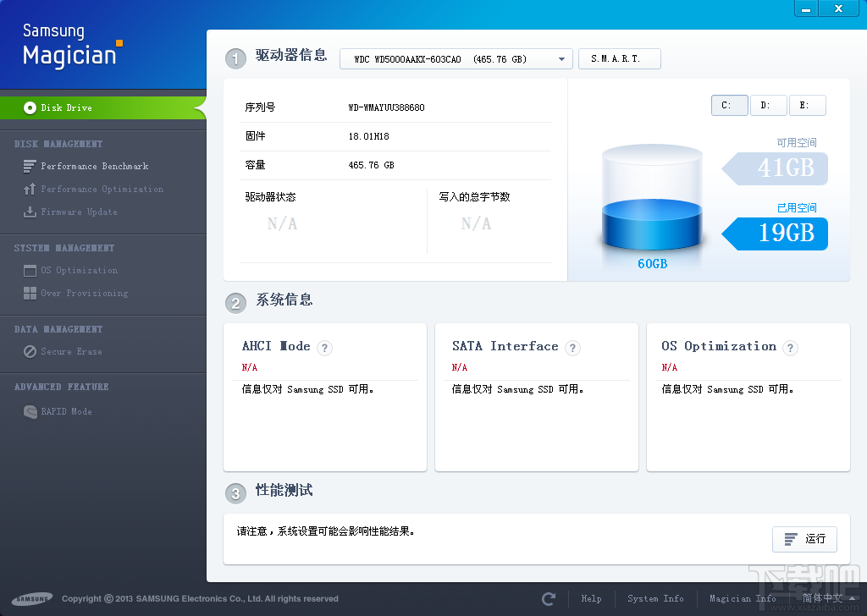Select the C: drive partition toggle
The image size is (867, 616).
click(x=729, y=105)
